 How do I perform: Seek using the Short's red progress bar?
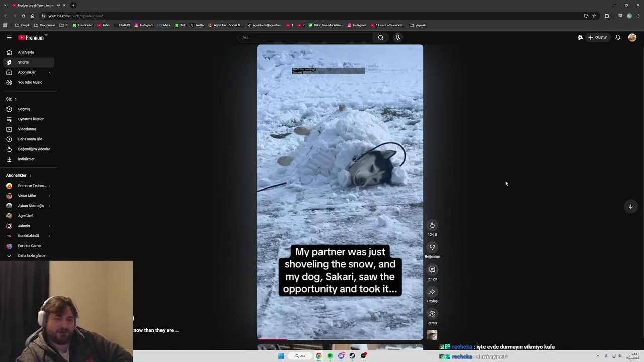[340, 339]
